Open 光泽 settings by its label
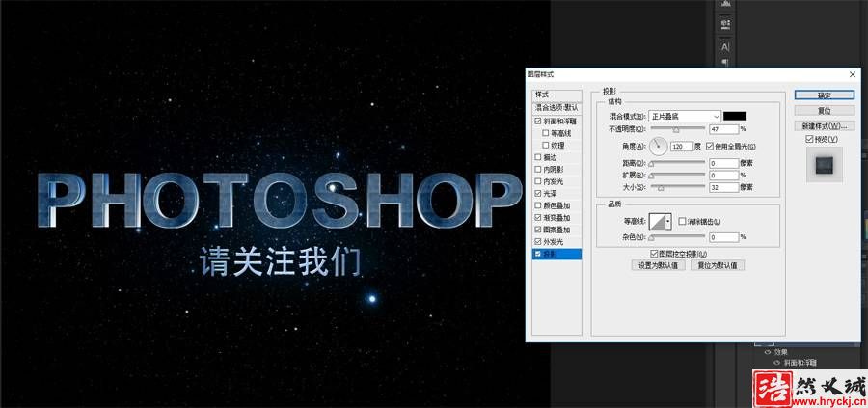The height and width of the screenshot is (408, 868). click(x=550, y=194)
